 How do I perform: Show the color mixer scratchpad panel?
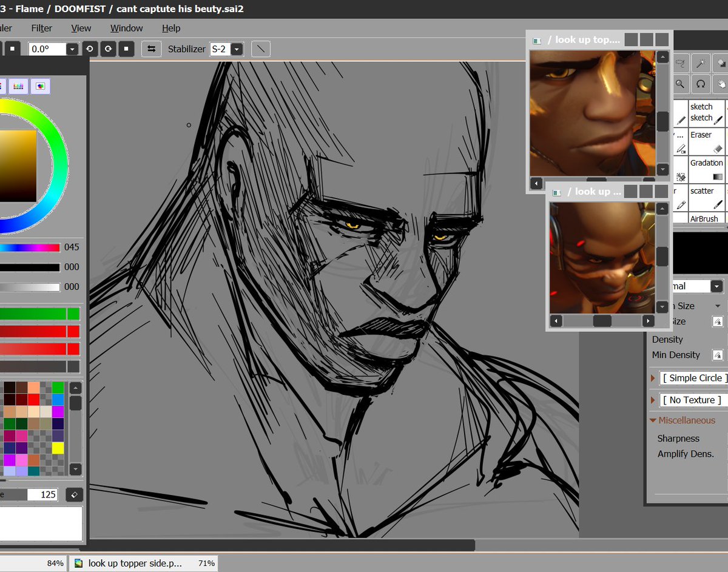(x=40, y=86)
